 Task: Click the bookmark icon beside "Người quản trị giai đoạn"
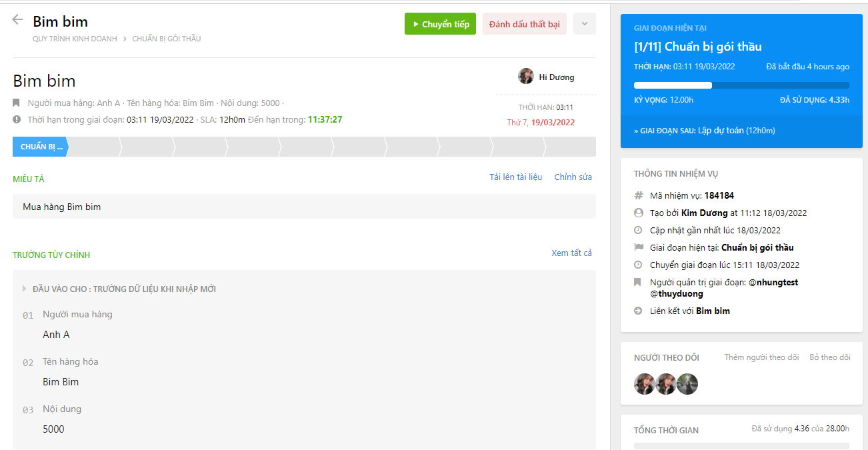[638, 282]
